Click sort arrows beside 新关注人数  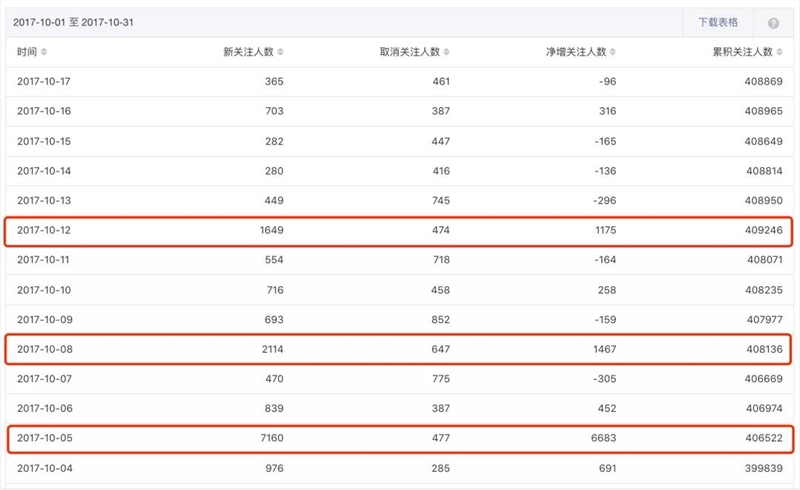click(280, 52)
